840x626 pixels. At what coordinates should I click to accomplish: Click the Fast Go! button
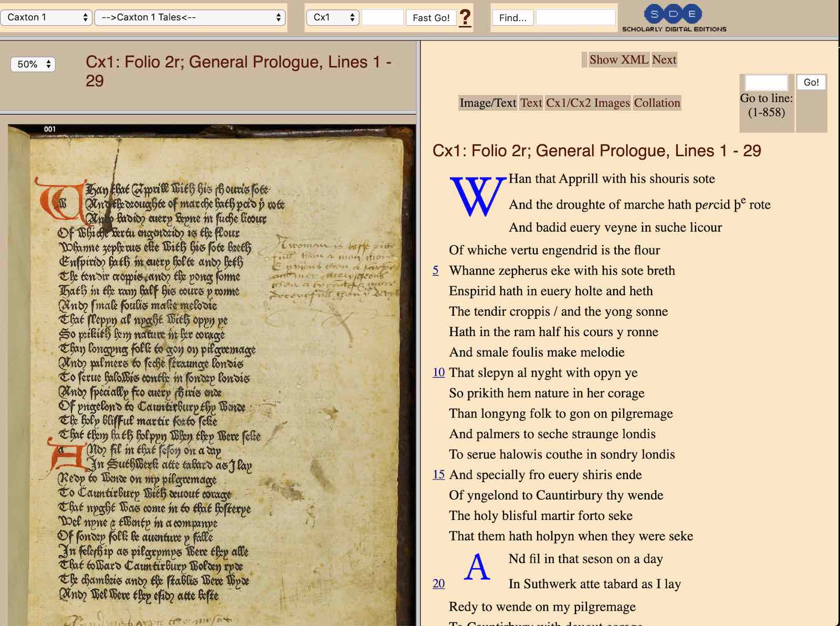click(x=431, y=18)
